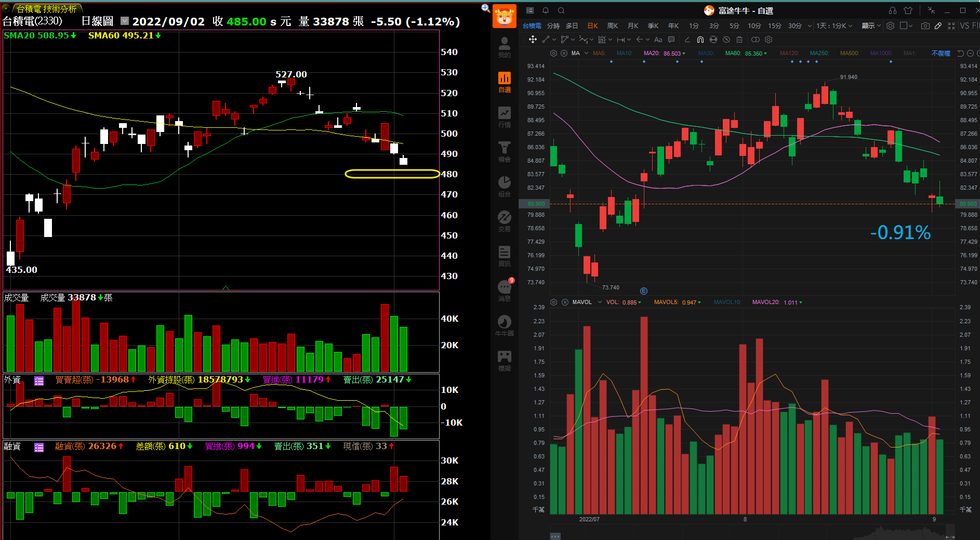Switch to 季K quarterly chart tab
Image resolution: width=980 pixels, height=540 pixels.
[x=653, y=25]
